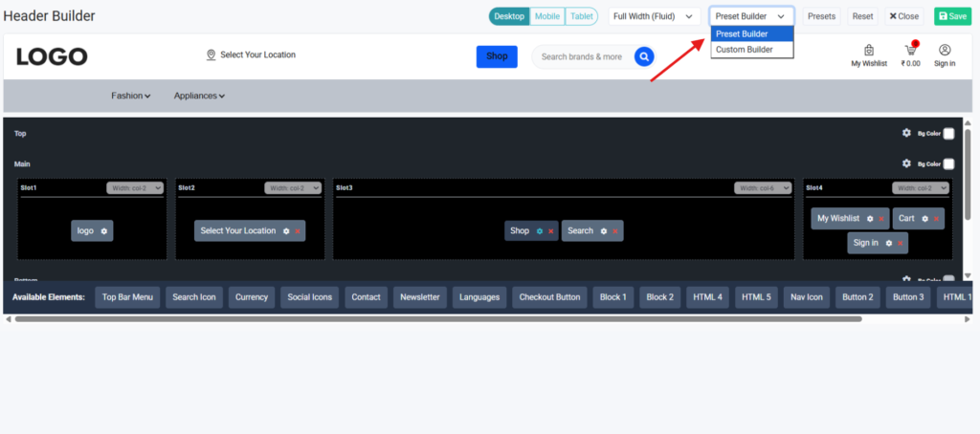Select the Block 1 element
This screenshot has height=434, width=980.
point(613,297)
